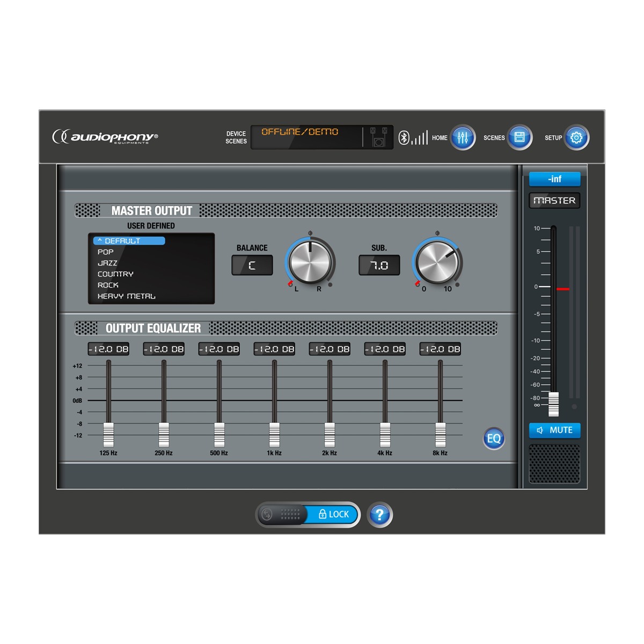
Task: Select the COUNTRY preset
Action: click(x=115, y=274)
